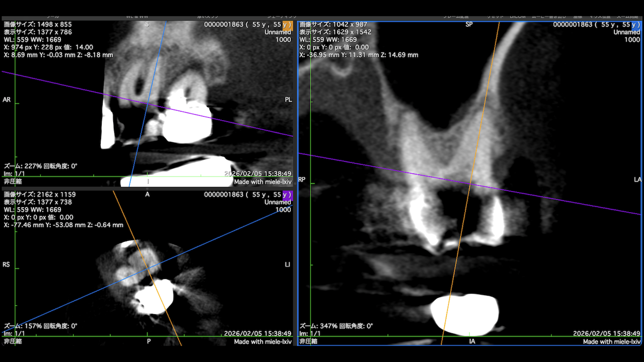
Task: Open the フレーム配置 frame layout item
Action: click(456, 17)
